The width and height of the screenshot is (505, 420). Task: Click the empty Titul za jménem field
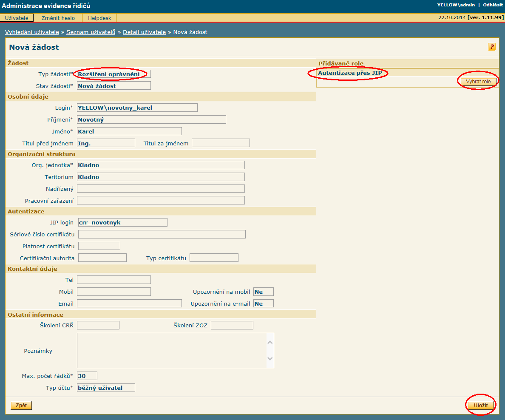tap(221, 143)
